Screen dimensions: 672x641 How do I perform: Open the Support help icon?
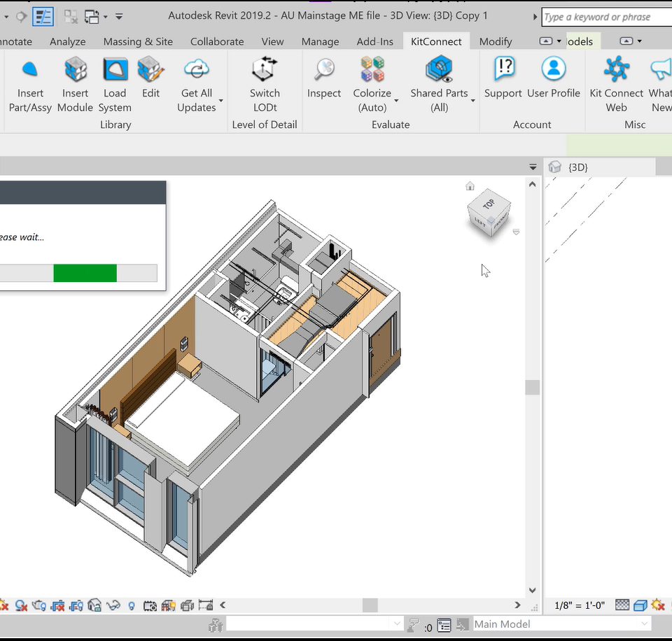point(503,77)
